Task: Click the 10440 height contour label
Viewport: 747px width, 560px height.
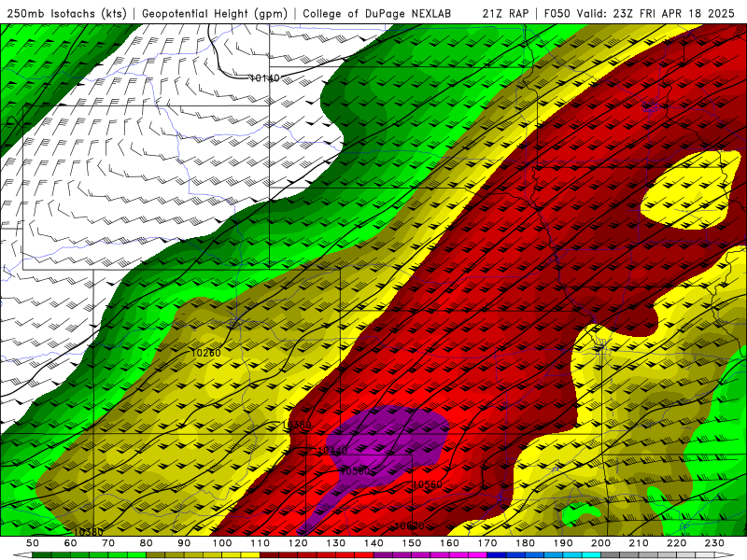Action: point(332,451)
